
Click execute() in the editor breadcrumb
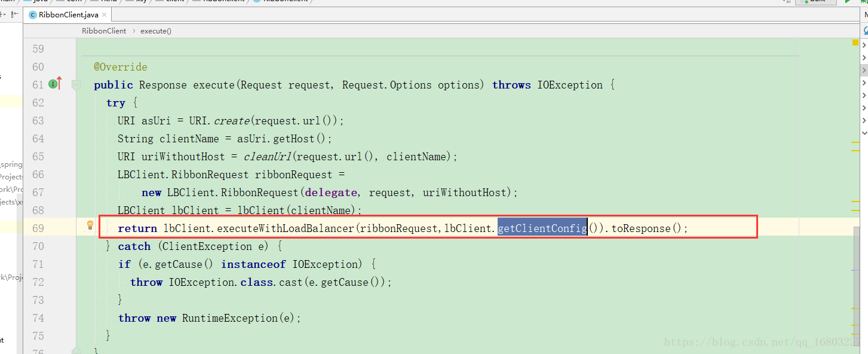(x=155, y=30)
